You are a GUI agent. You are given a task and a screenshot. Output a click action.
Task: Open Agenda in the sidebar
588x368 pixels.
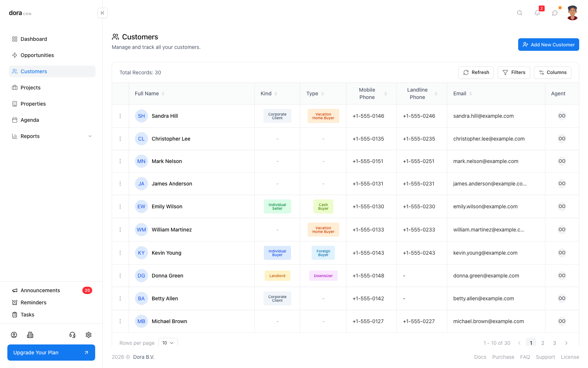52,120
